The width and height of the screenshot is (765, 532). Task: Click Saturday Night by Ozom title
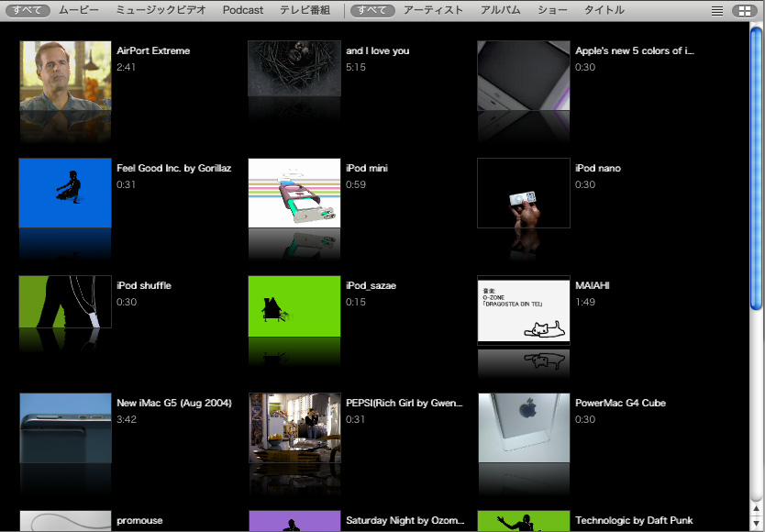(405, 521)
